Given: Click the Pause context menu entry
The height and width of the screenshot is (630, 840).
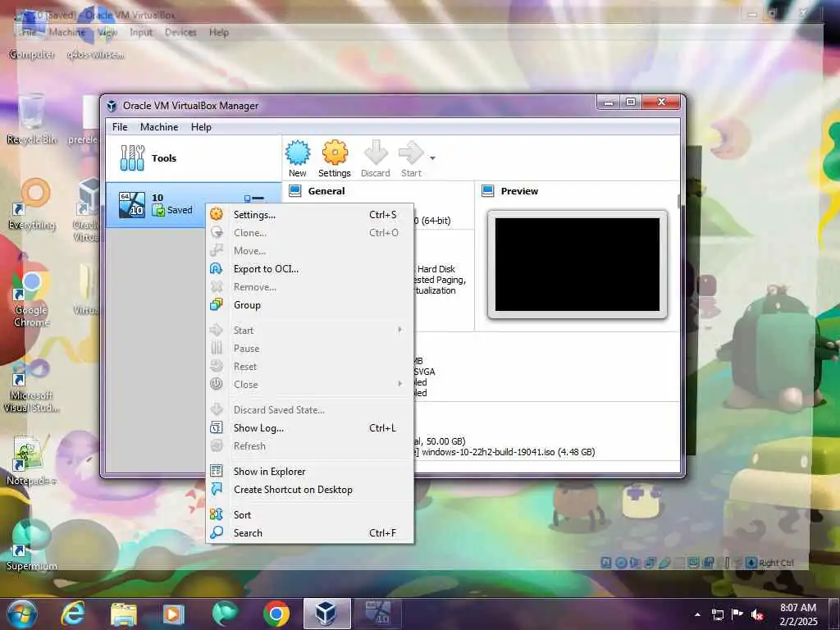Looking at the screenshot, I should 309,349.
